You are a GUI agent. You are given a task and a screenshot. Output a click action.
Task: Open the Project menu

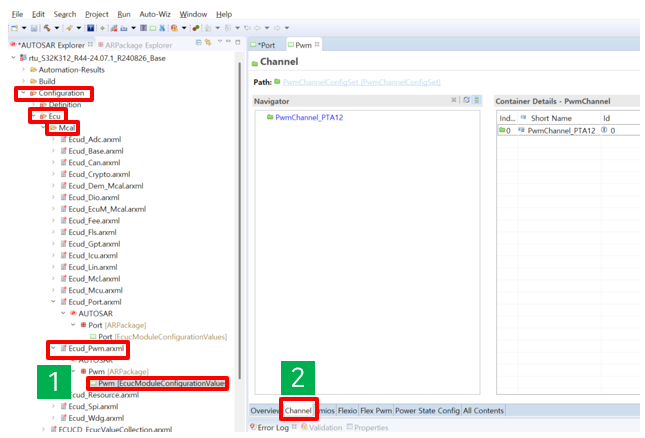(x=97, y=14)
